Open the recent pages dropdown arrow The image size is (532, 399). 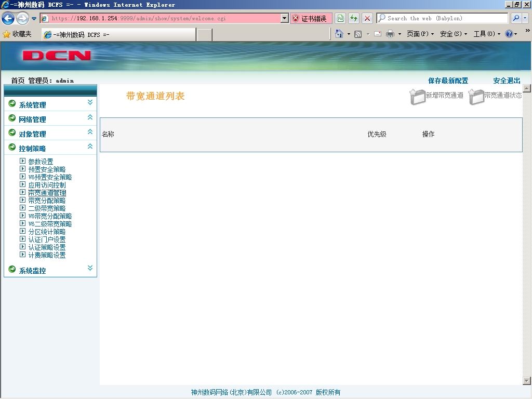(34, 19)
